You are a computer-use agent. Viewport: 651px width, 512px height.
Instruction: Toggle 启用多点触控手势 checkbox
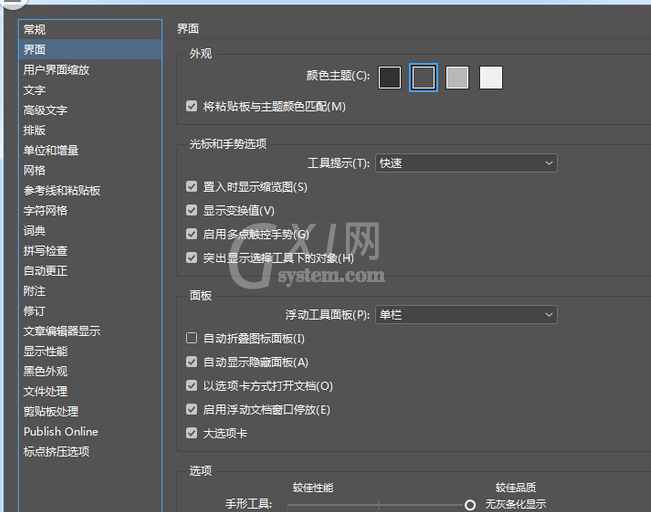(191, 234)
